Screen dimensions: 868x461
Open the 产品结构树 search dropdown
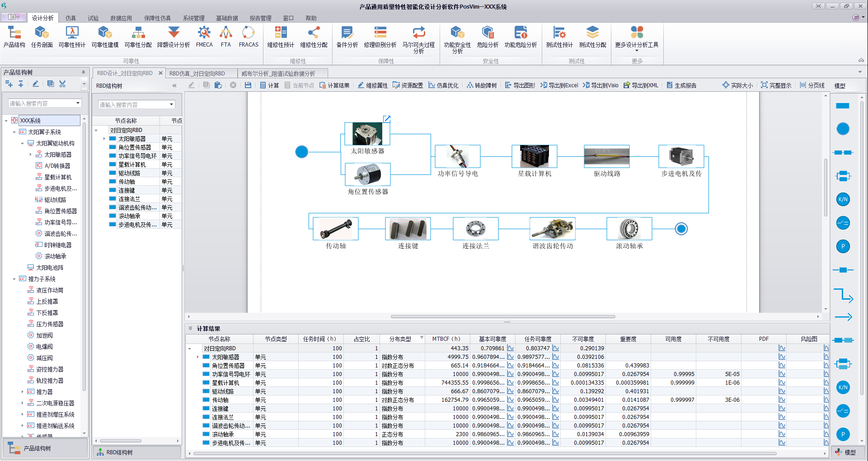78,103
